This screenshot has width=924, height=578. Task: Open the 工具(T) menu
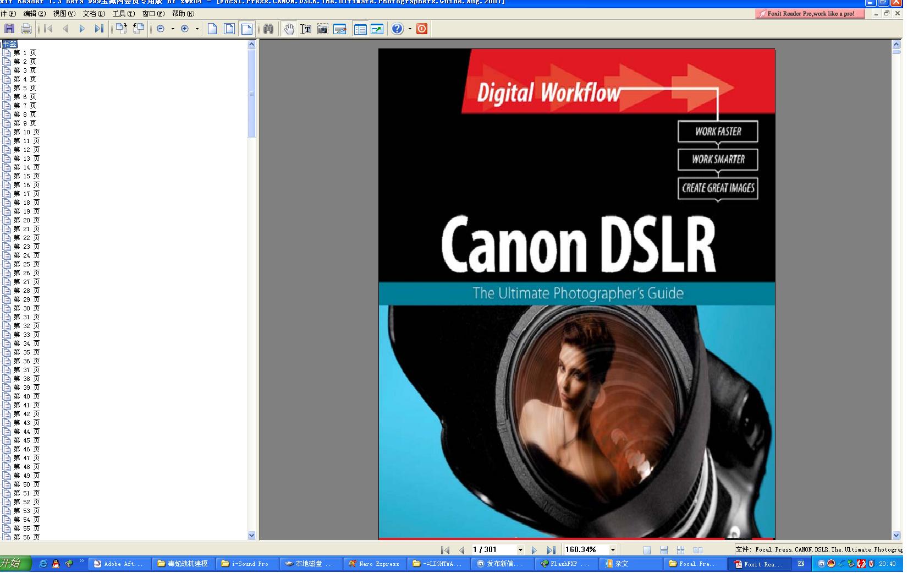tap(123, 14)
